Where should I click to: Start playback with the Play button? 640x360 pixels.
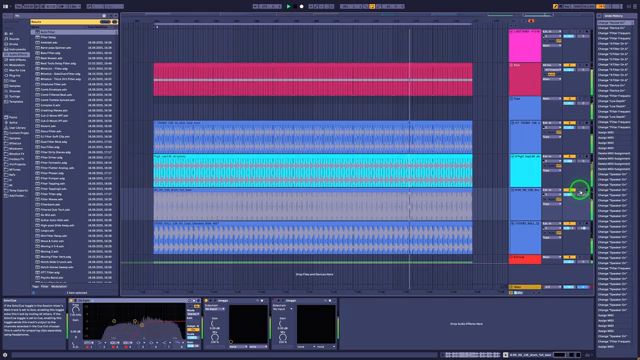(289, 7)
